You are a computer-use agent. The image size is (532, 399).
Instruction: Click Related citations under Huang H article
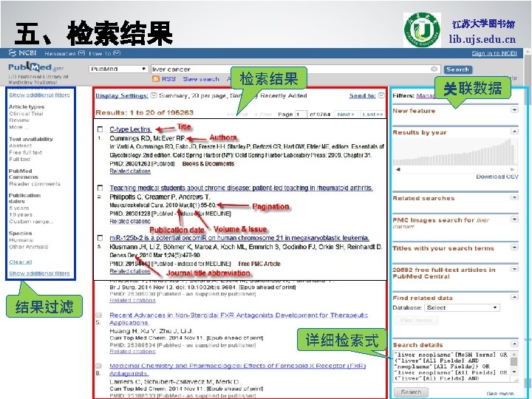pyautogui.click(x=132, y=352)
